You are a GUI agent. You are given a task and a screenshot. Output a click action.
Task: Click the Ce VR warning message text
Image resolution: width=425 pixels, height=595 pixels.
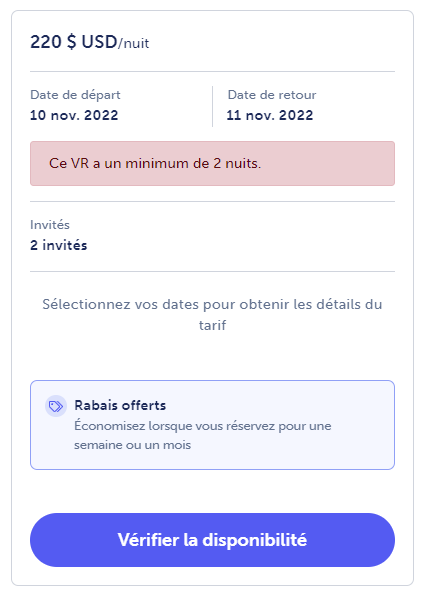(x=155, y=164)
